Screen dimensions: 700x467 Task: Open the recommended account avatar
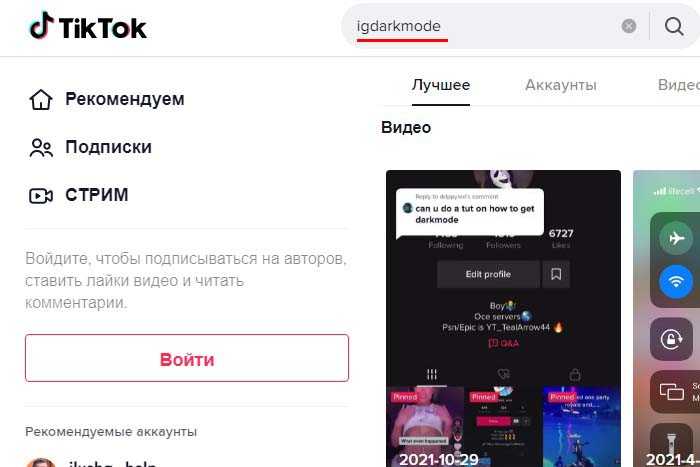click(41, 463)
